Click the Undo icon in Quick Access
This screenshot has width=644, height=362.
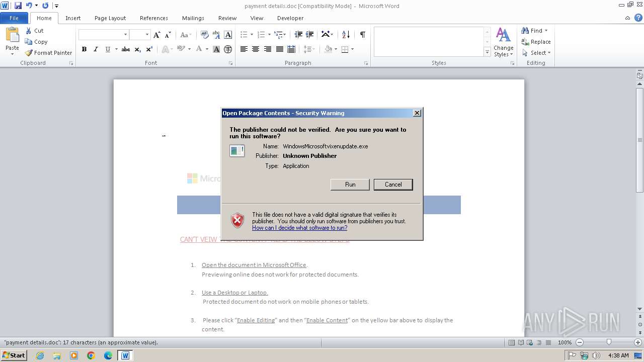tap(29, 6)
